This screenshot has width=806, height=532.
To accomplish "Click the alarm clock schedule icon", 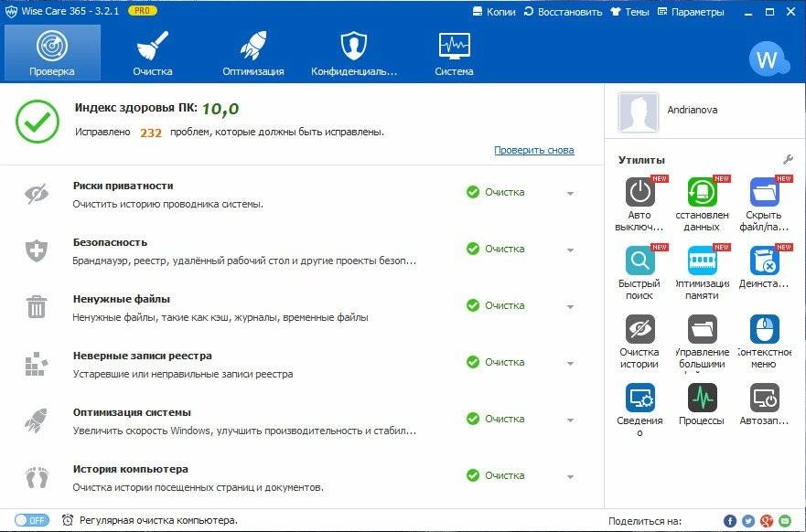I will click(68, 520).
